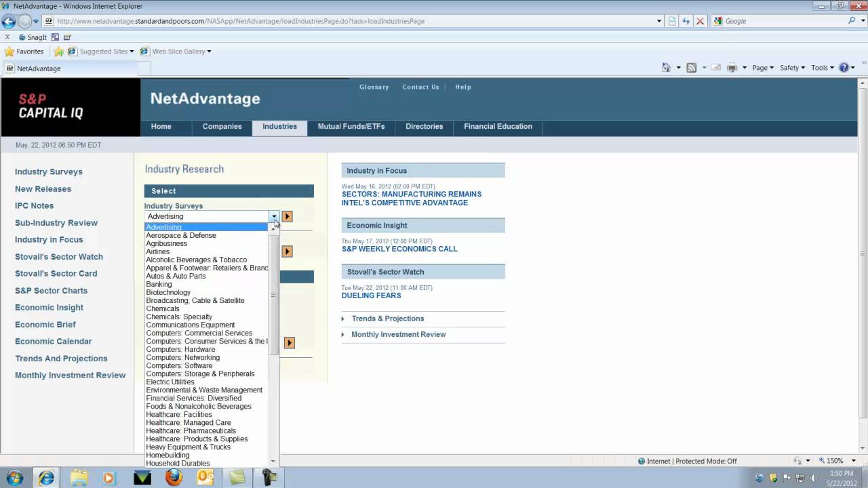The image size is (868, 488).
Task: Open the Windows Start button
Action: tap(14, 478)
